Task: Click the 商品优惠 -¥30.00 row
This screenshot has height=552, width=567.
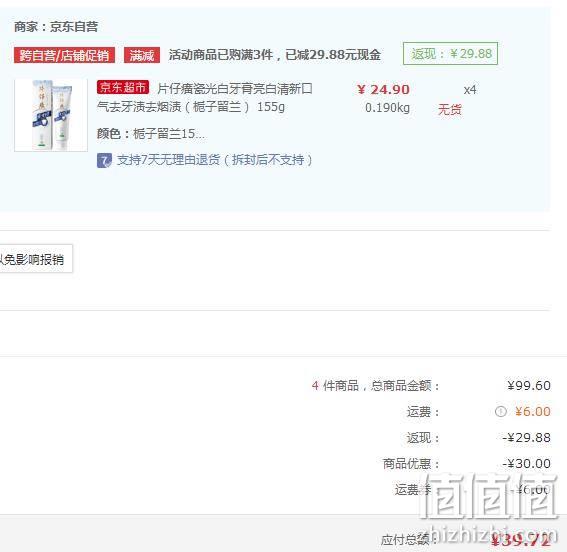Action: tap(466, 464)
